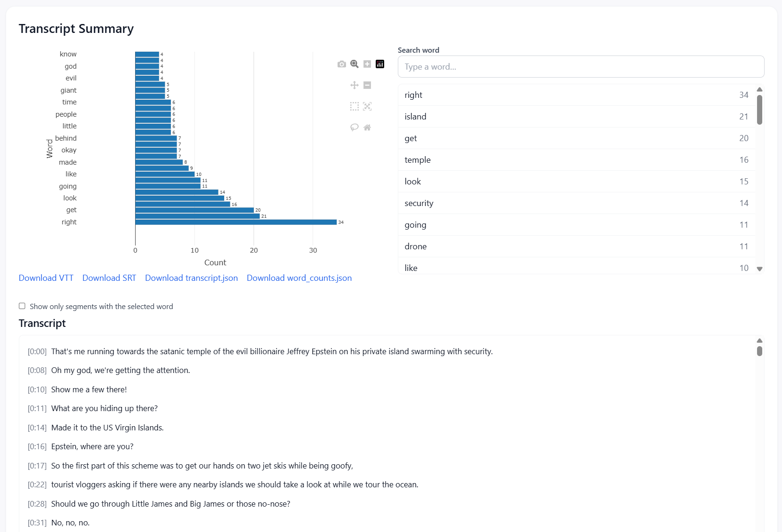Click the Autoscale icon in chart toolbar

367,106
